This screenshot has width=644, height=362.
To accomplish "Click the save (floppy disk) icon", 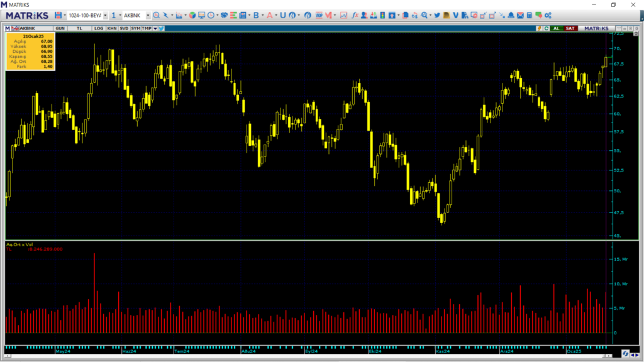I will [x=58, y=15].
